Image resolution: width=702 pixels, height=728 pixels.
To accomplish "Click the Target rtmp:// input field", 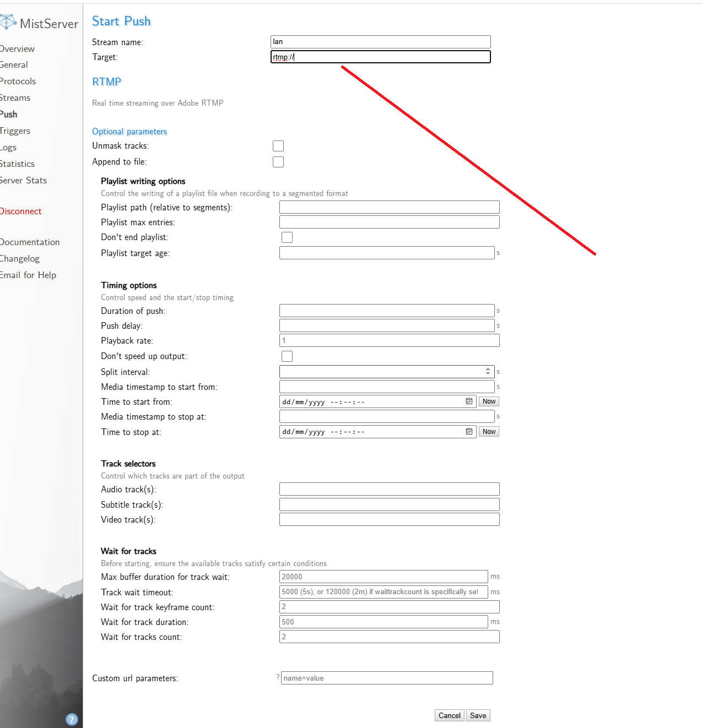I will click(381, 57).
